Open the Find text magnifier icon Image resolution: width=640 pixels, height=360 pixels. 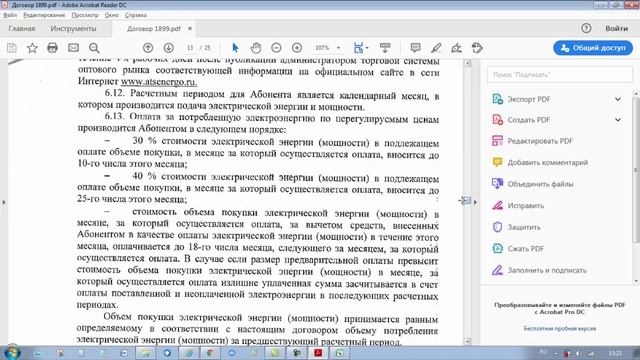pyautogui.click(x=94, y=48)
